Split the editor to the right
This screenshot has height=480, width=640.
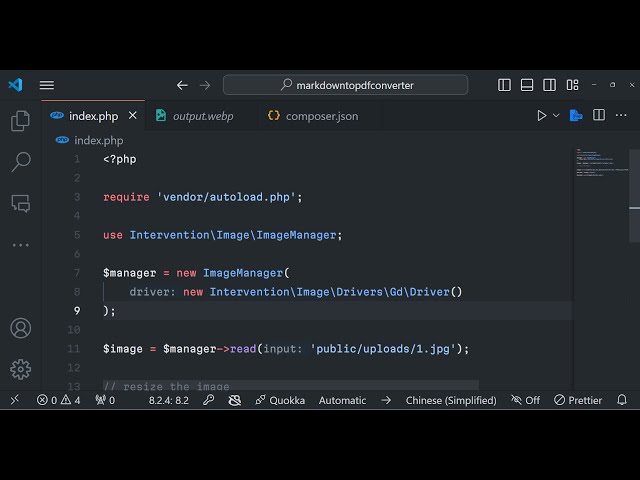pyautogui.click(x=599, y=116)
